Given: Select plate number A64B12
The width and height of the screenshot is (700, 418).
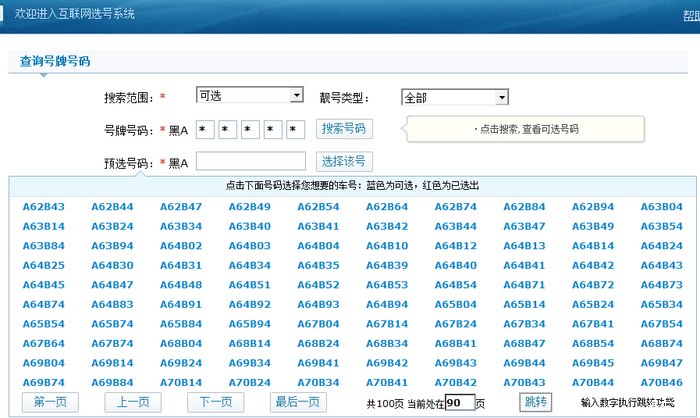Looking at the screenshot, I should pos(456,246).
